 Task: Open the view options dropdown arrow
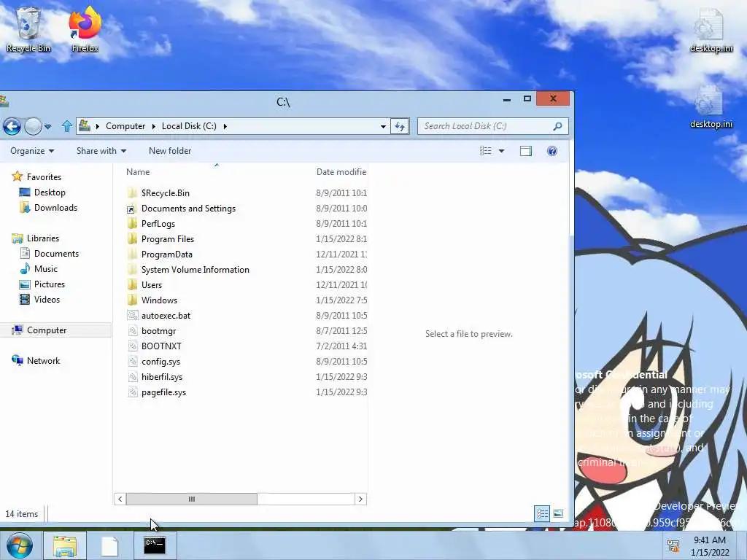[x=501, y=151]
